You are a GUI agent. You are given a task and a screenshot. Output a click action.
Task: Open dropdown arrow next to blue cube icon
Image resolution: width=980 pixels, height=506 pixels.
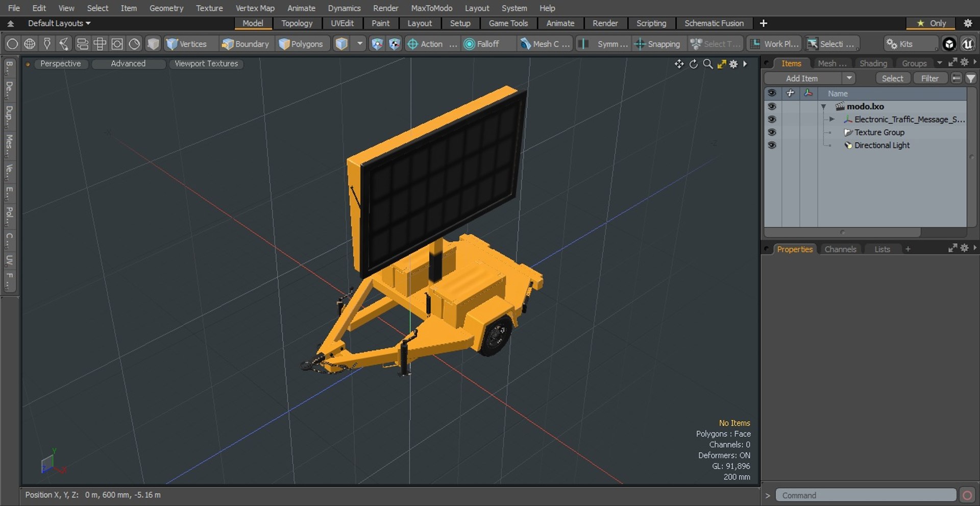(x=360, y=44)
